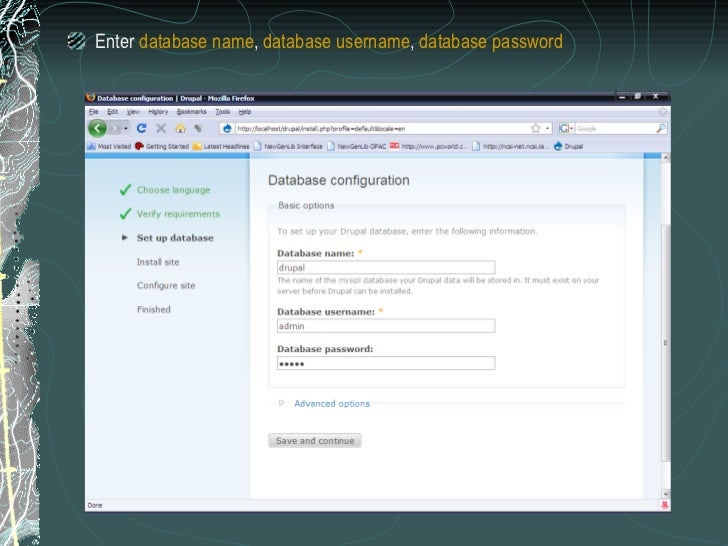Reload the page with the refresh icon
This screenshot has width=728, height=546.
pyautogui.click(x=142, y=128)
